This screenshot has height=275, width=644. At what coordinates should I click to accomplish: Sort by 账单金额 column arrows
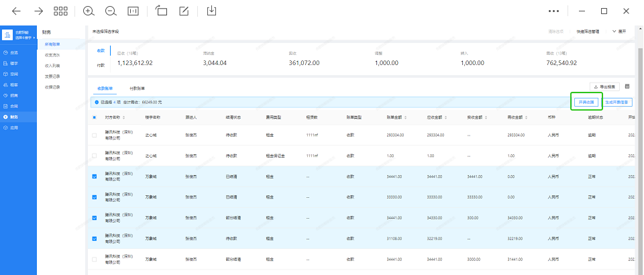[405, 117]
